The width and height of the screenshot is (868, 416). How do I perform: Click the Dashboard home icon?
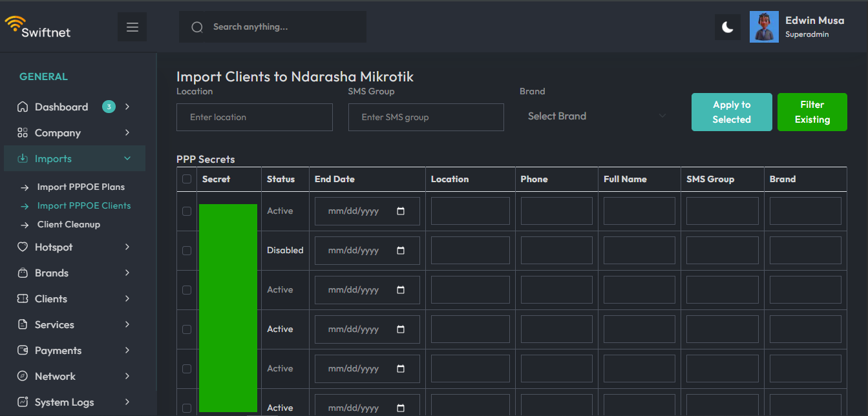pos(23,107)
